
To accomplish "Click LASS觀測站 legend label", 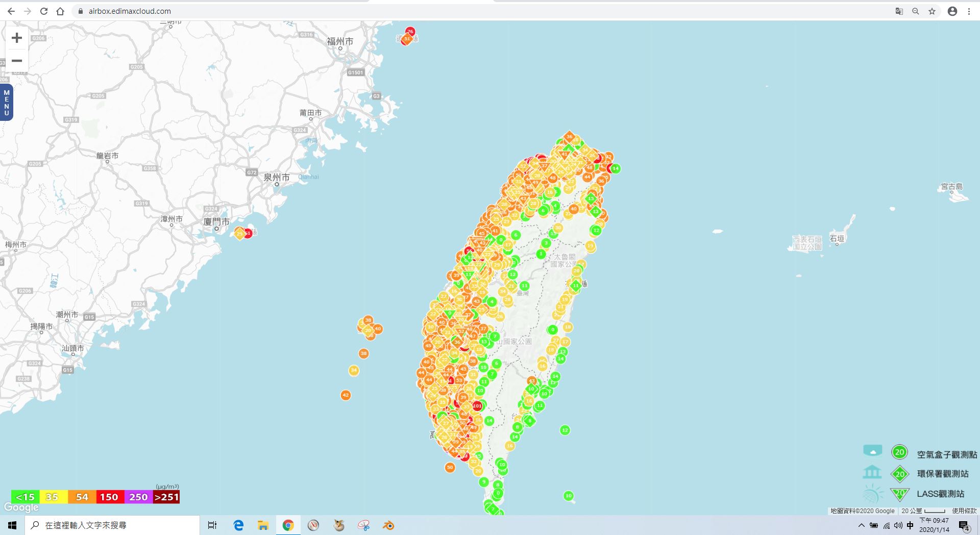I will point(941,494).
